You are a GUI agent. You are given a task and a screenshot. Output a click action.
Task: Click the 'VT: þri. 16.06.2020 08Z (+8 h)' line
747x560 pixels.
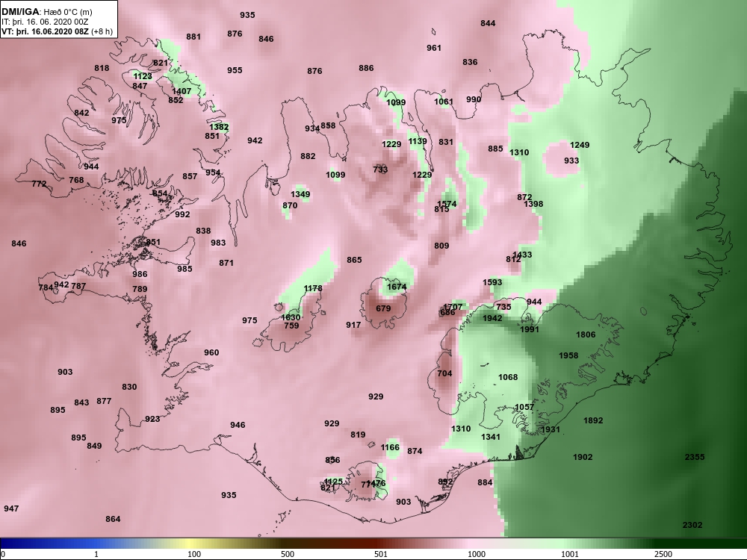coord(58,31)
